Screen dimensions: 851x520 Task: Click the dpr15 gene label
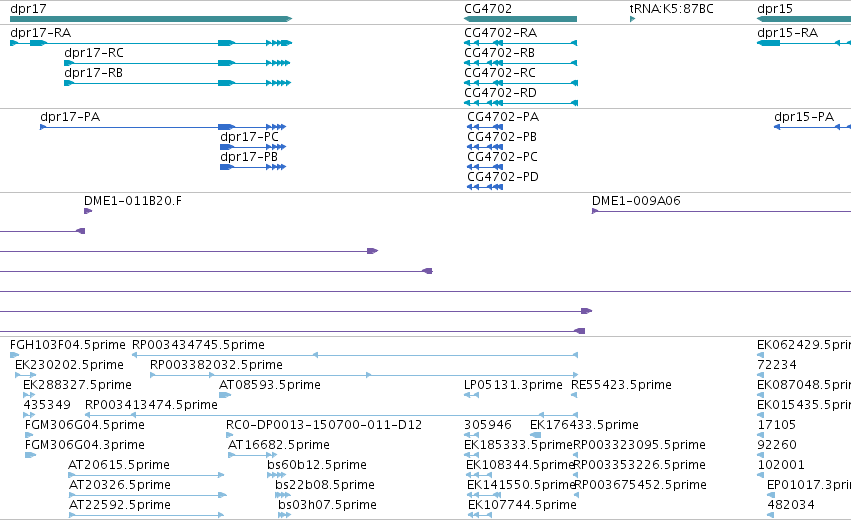[x=774, y=9]
